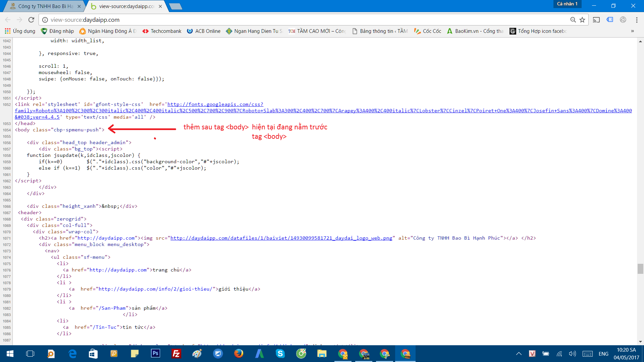Viewport: 644px width, 362px height.
Task: View site information icon in address bar
Action: pos(45,20)
